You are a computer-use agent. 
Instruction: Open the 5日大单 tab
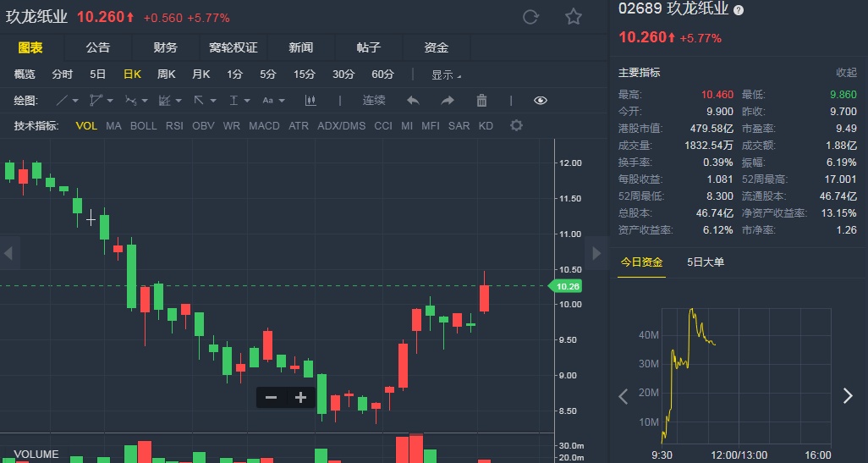pos(706,262)
